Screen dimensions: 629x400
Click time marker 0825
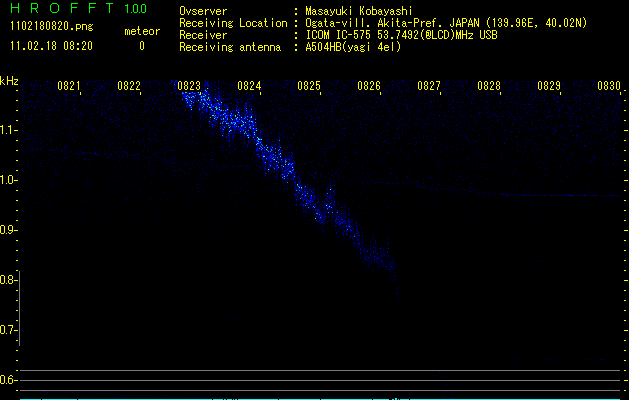click(309, 86)
